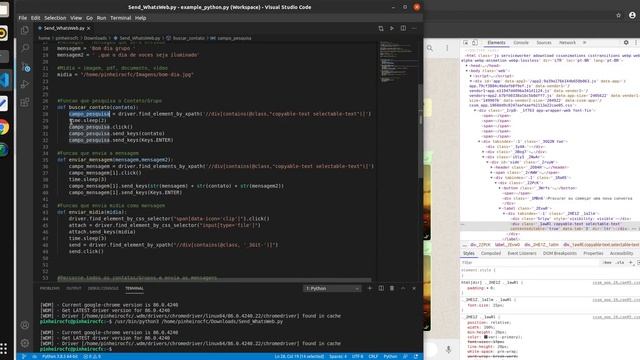
Task: Open the DOM Breakpoints tab in DevTools
Action: pyautogui.click(x=560, y=253)
